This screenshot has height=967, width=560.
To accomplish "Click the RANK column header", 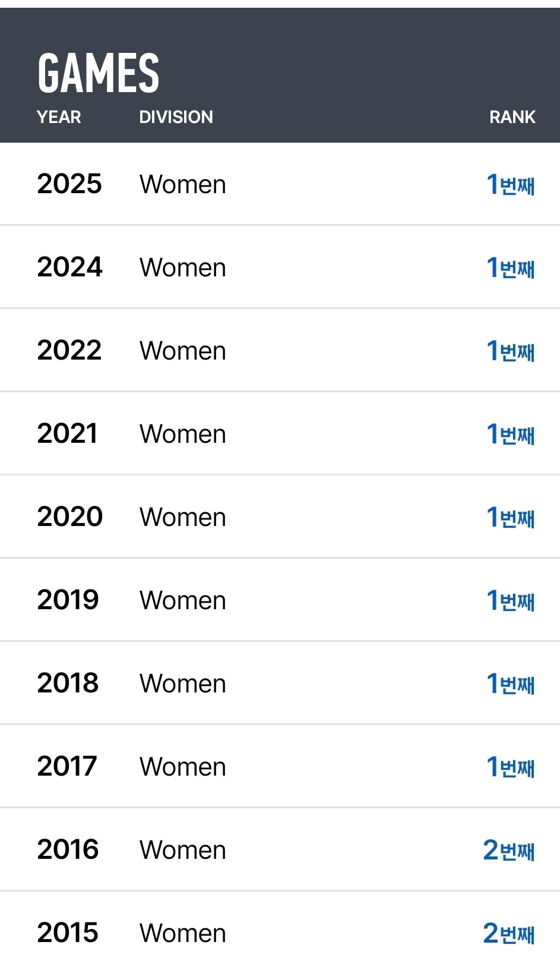I will (512, 117).
